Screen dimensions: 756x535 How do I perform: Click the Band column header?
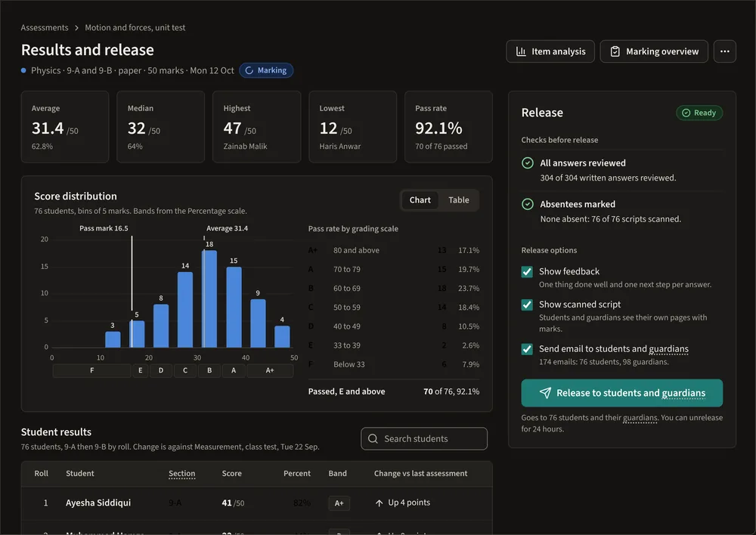pyautogui.click(x=337, y=474)
